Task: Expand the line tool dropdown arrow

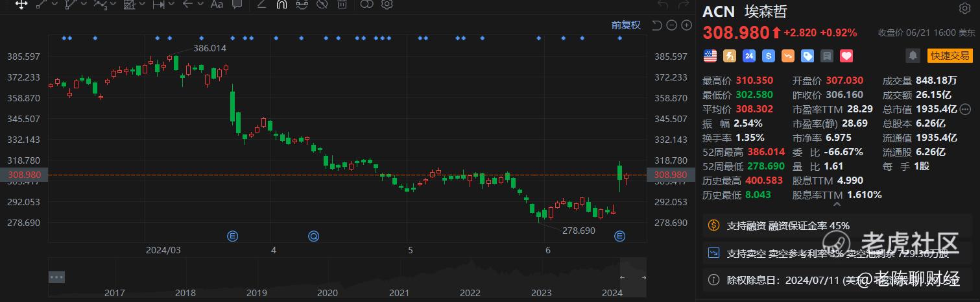Action: tap(53, 5)
